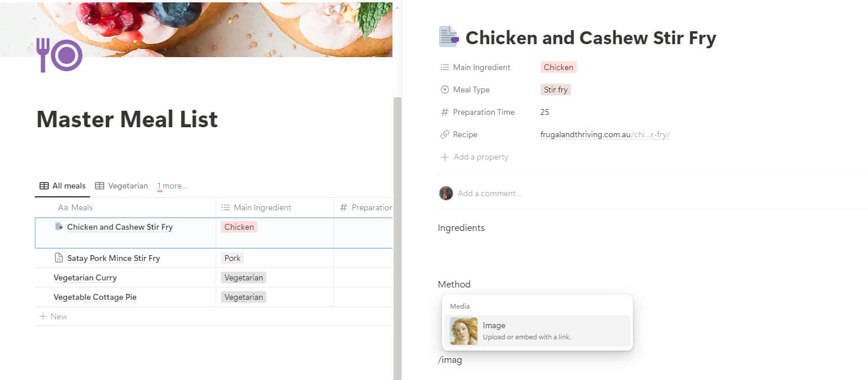Open the Vegetarian Curry row
Screen dimensions: 868x380
[x=85, y=277]
